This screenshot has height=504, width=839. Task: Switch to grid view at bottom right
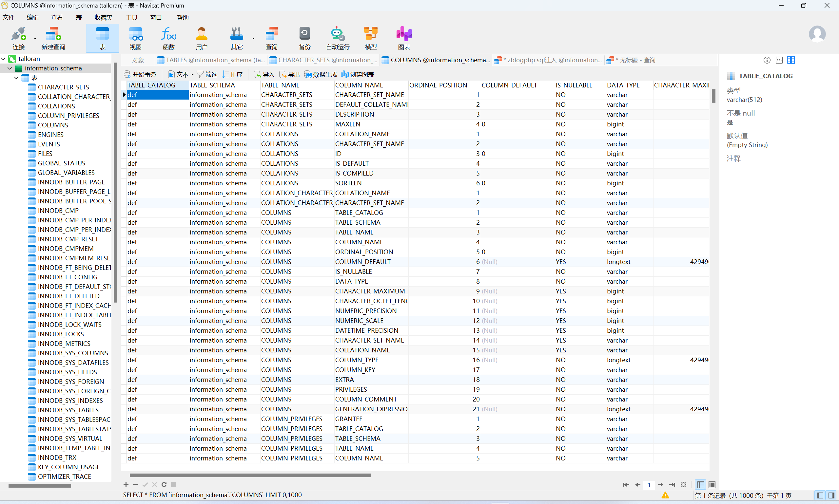(700, 485)
